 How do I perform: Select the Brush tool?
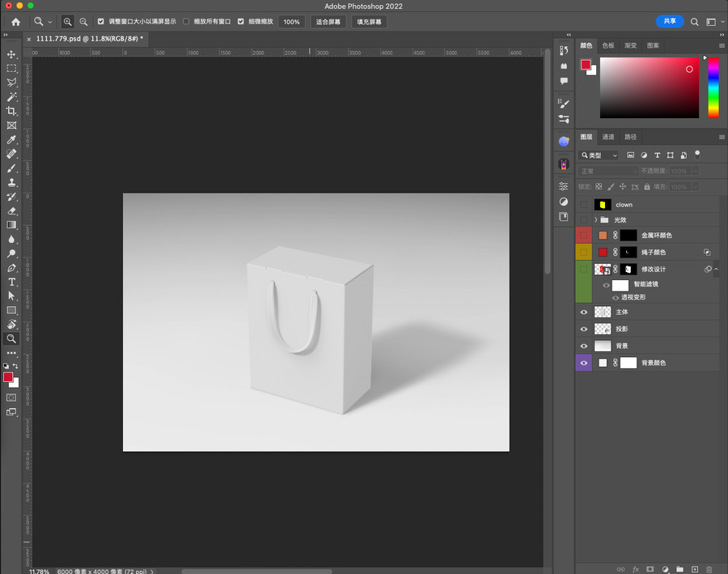tap(11, 168)
